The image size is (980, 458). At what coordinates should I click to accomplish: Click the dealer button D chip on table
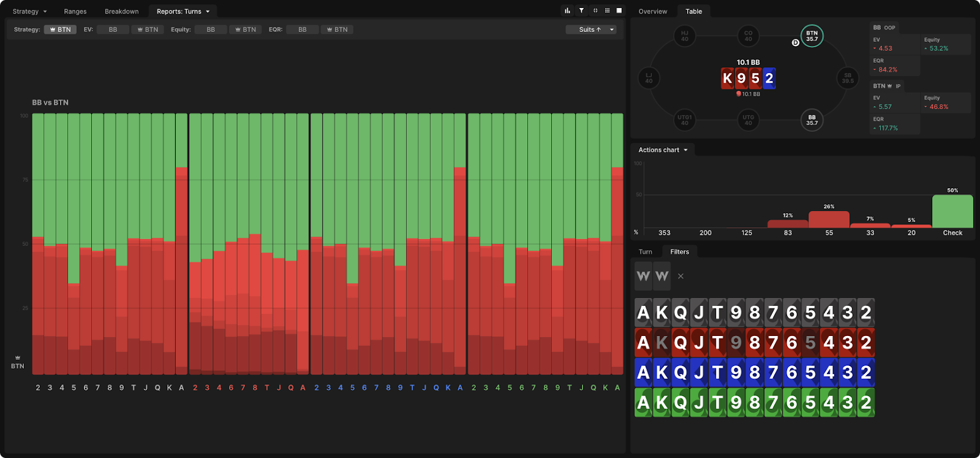point(796,43)
